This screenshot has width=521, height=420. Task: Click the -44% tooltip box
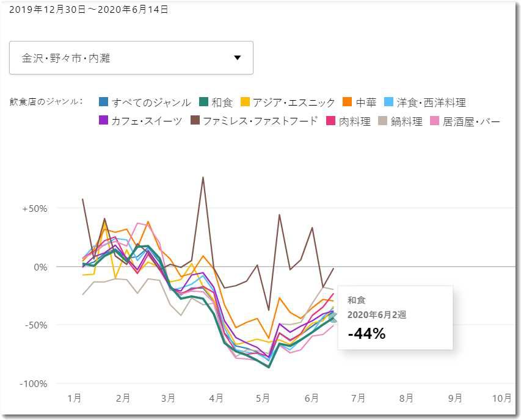(395, 317)
